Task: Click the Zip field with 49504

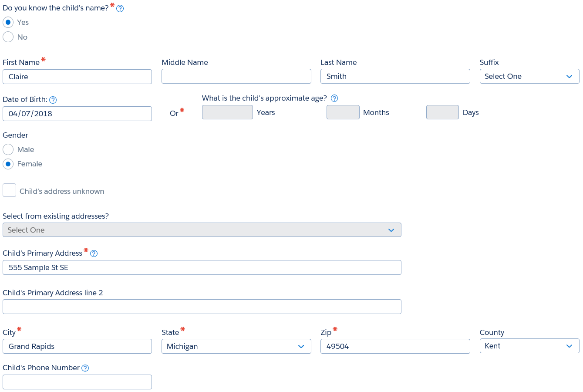Action: (395, 346)
